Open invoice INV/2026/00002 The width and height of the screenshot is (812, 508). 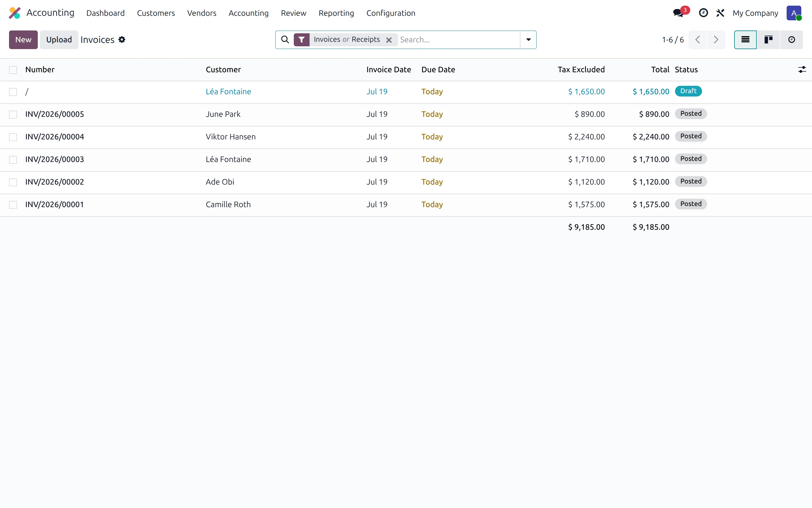(x=54, y=182)
